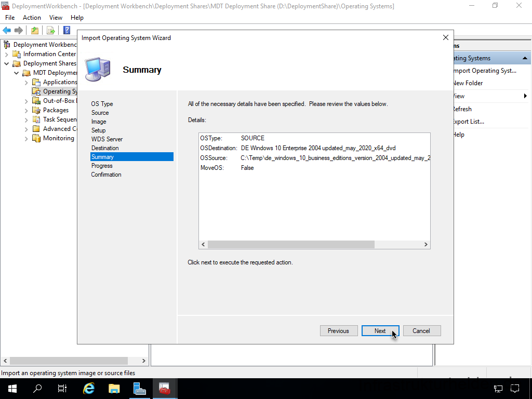The image size is (532, 399).
Task: Click the tree pane scroll-left arrow
Action: click(5, 361)
